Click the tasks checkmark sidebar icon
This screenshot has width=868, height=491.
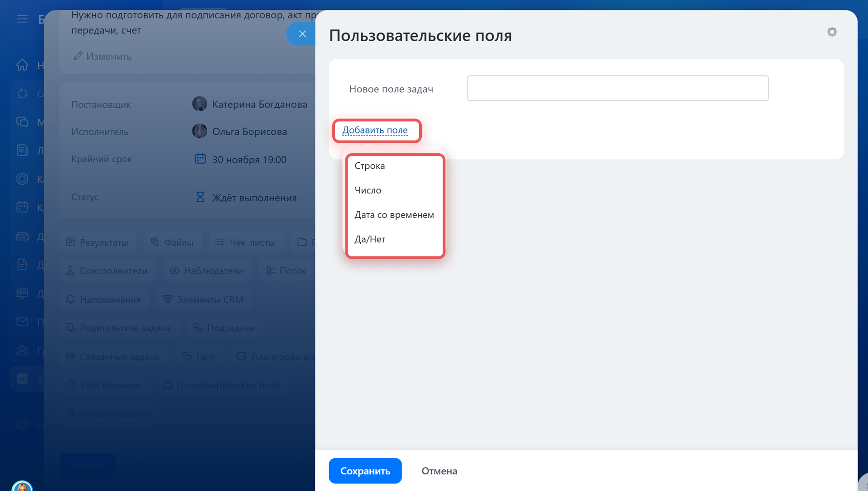22,379
